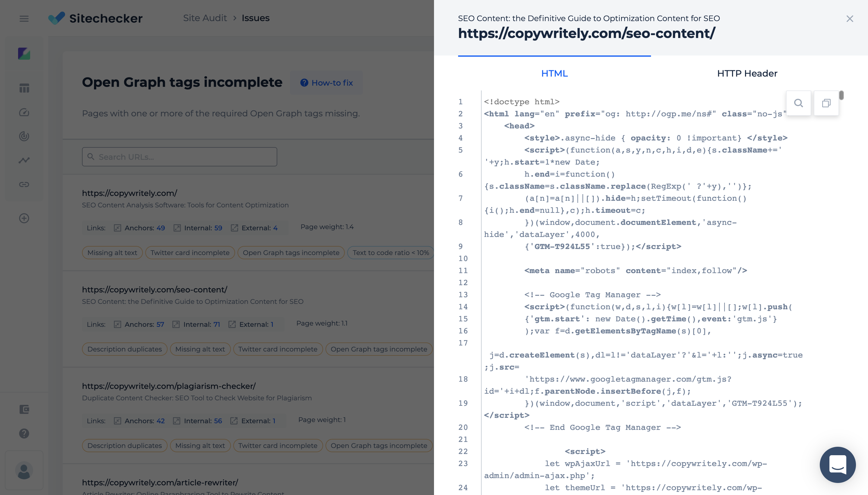Switch to the HTML tab
This screenshot has width=868, height=495.
(554, 73)
